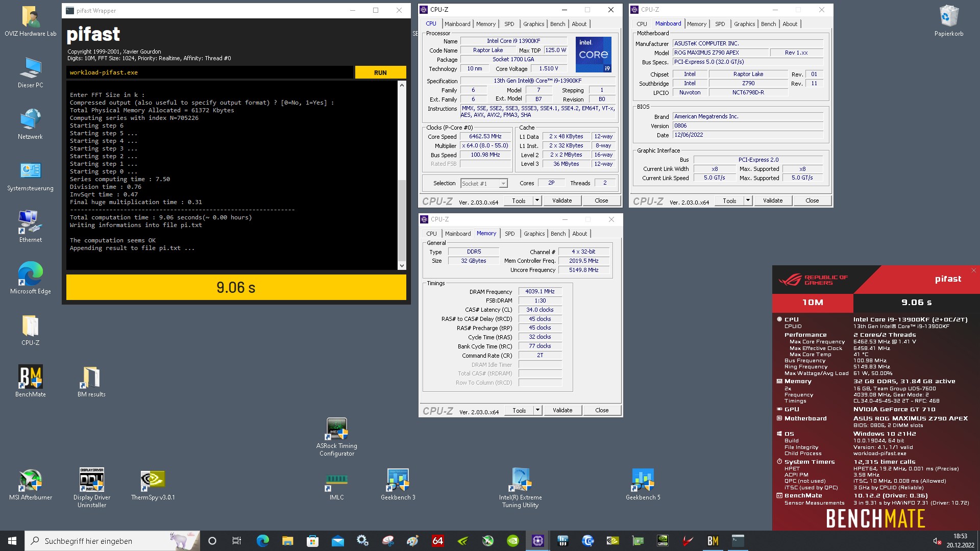The width and height of the screenshot is (980, 551).
Task: Click the pifast console scrollbar thumb
Action: 402,219
